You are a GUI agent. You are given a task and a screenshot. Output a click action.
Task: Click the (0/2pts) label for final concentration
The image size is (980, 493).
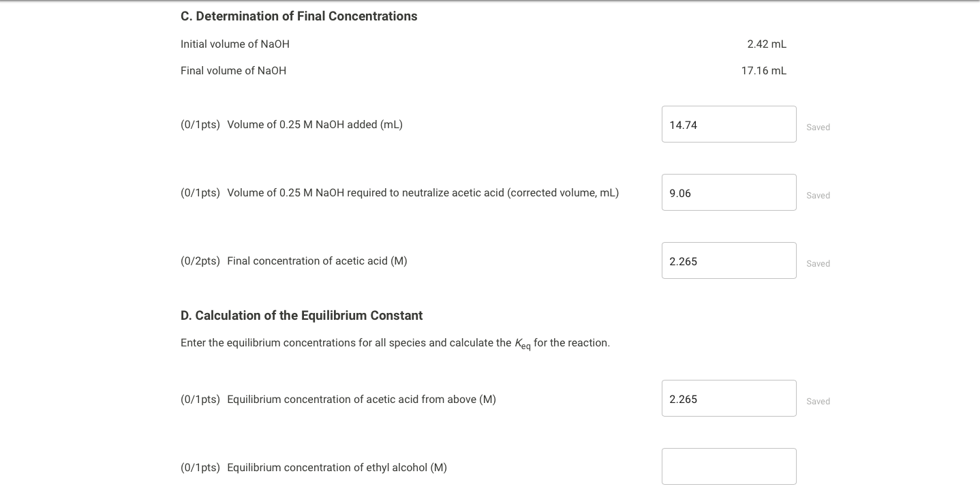[x=200, y=260]
